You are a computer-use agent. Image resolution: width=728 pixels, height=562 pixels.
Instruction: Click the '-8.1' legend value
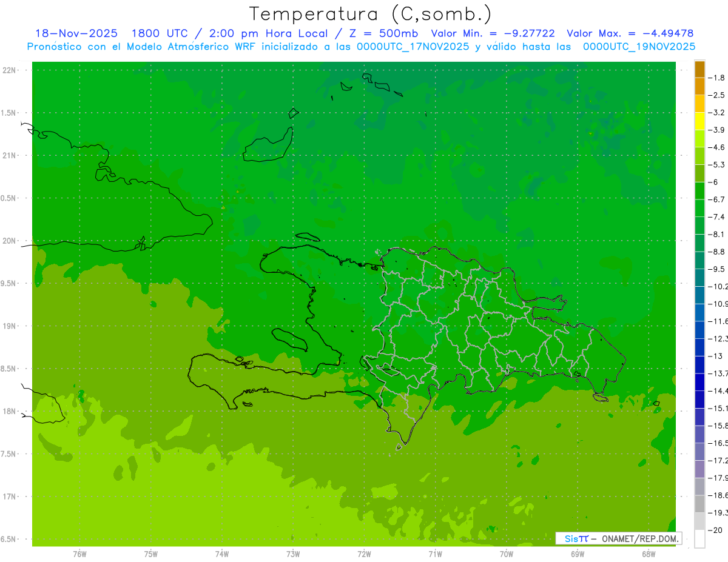point(716,234)
